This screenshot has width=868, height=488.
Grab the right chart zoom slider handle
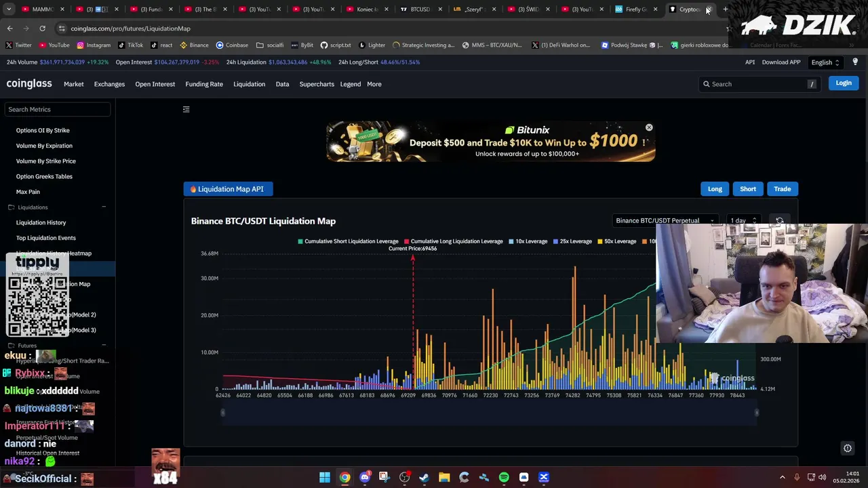pos(756,412)
